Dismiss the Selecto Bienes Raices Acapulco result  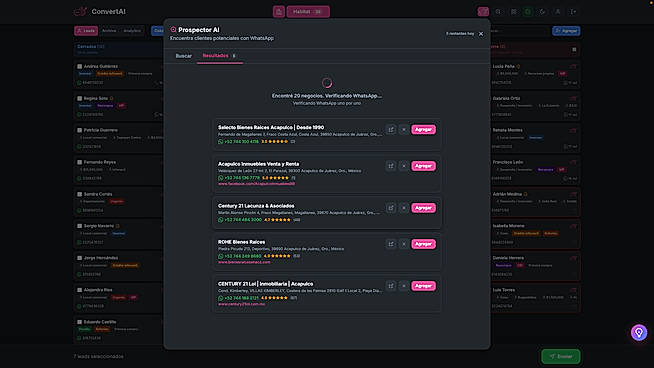[404, 129]
